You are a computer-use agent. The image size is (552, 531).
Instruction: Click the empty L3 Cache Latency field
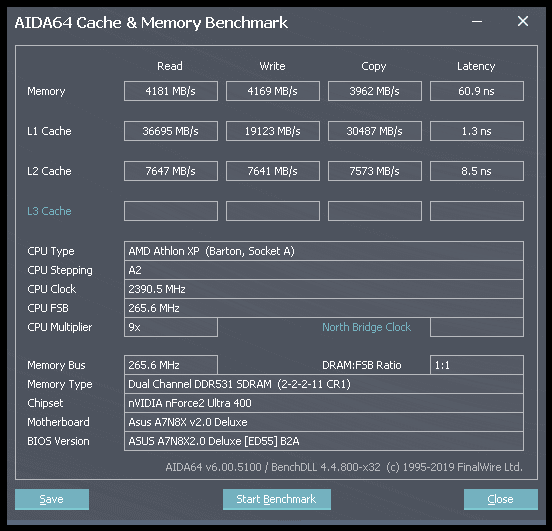(x=477, y=211)
